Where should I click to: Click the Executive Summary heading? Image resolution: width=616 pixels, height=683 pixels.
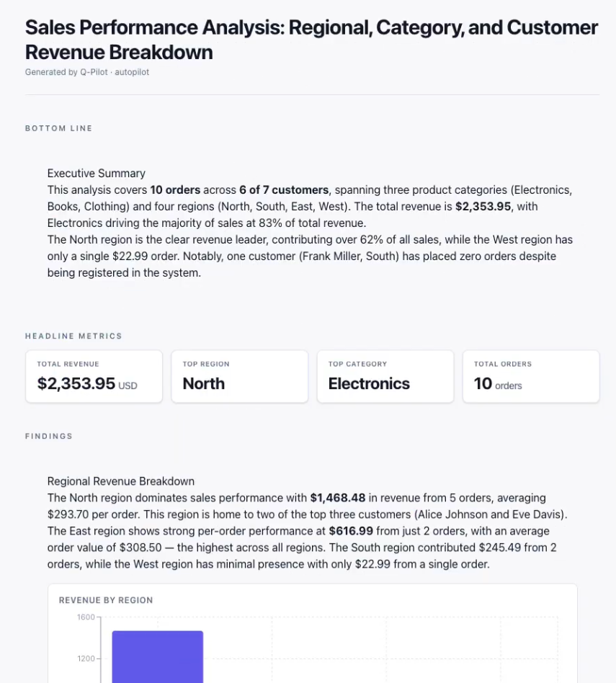[97, 174]
